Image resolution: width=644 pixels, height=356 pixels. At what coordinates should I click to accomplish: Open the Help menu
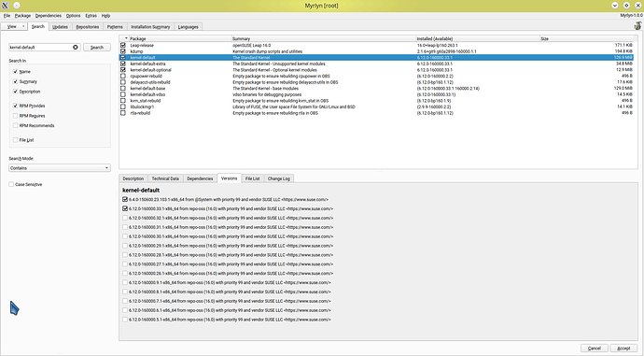tap(105, 16)
